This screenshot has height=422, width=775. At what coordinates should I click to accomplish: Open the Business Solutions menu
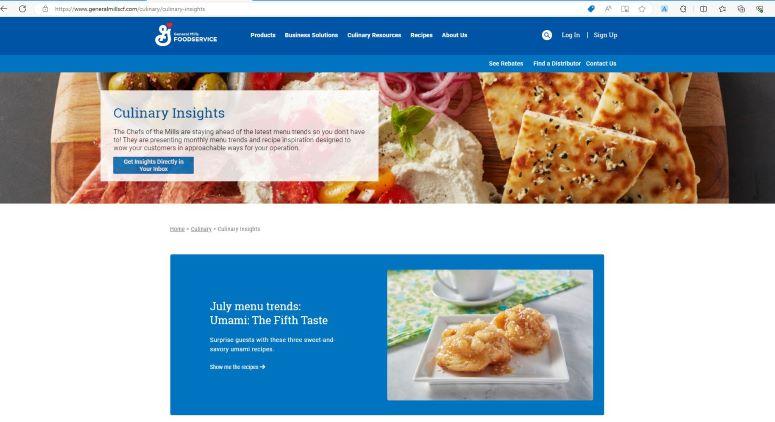pos(311,35)
